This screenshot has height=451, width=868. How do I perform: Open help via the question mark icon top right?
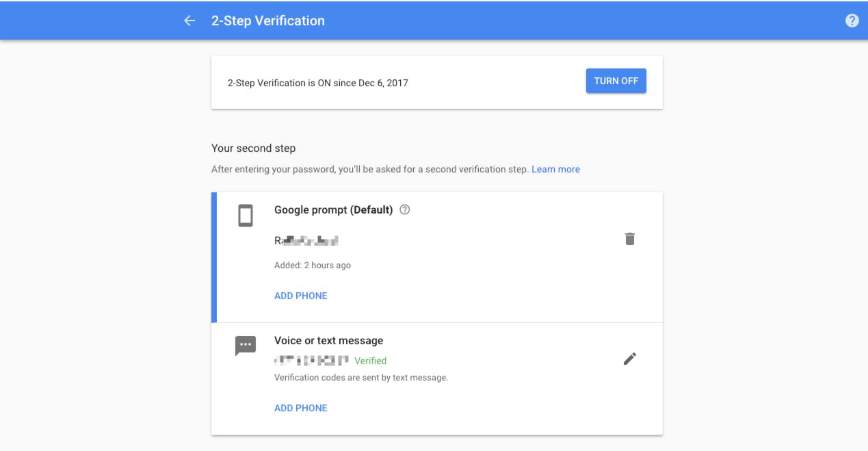point(852,21)
